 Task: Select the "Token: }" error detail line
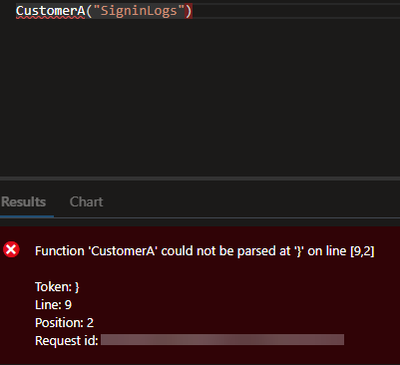57,287
